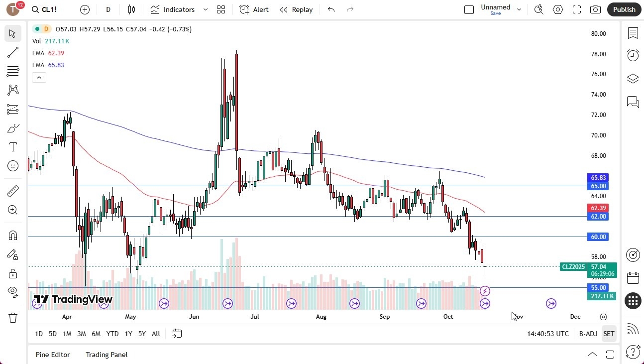The image size is (644, 364).
Task: Enable Magnet mode
Action: click(12, 235)
